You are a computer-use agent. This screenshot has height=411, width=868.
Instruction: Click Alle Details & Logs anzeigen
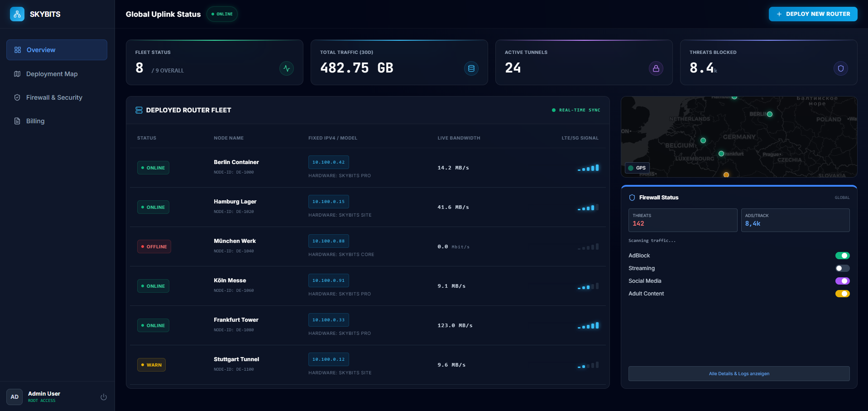[739, 373]
